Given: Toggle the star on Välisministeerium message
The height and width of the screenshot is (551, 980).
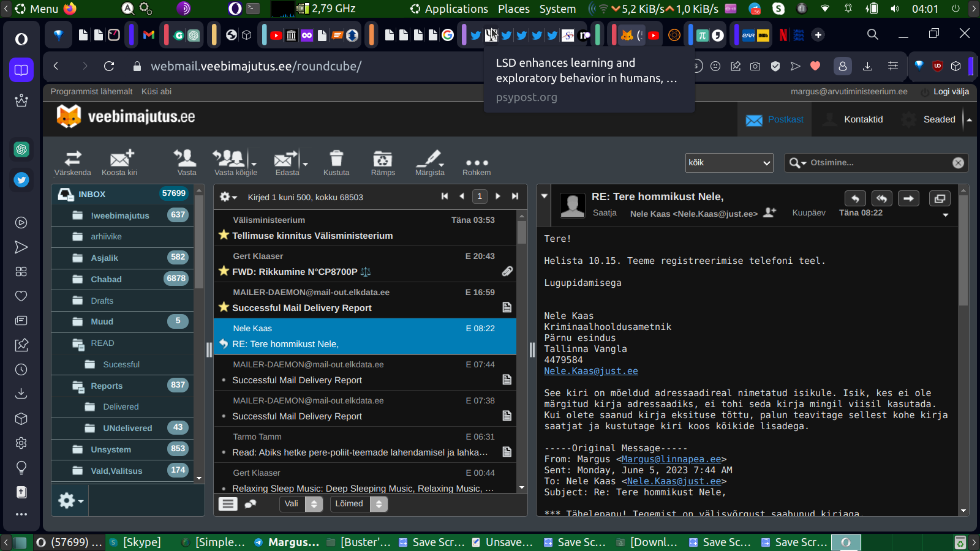Looking at the screenshot, I should click(224, 235).
